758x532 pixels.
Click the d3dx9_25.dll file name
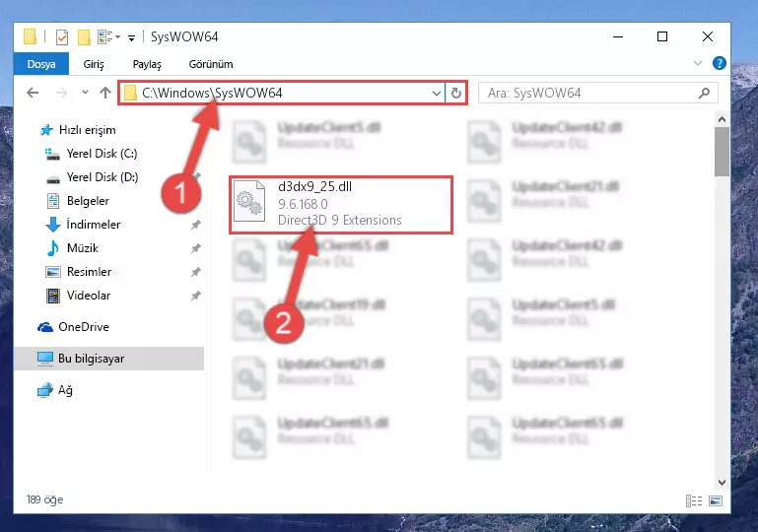pyautogui.click(x=314, y=186)
